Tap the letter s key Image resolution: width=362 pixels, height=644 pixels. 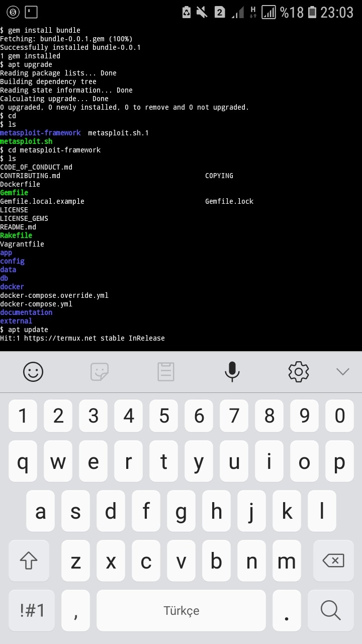click(x=75, y=511)
